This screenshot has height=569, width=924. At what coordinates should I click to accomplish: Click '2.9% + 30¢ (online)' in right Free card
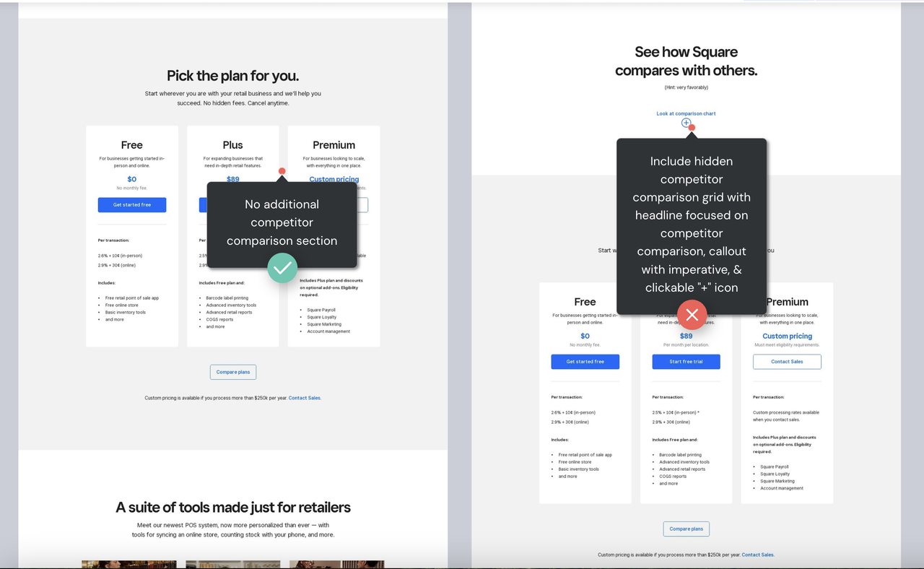coord(570,422)
